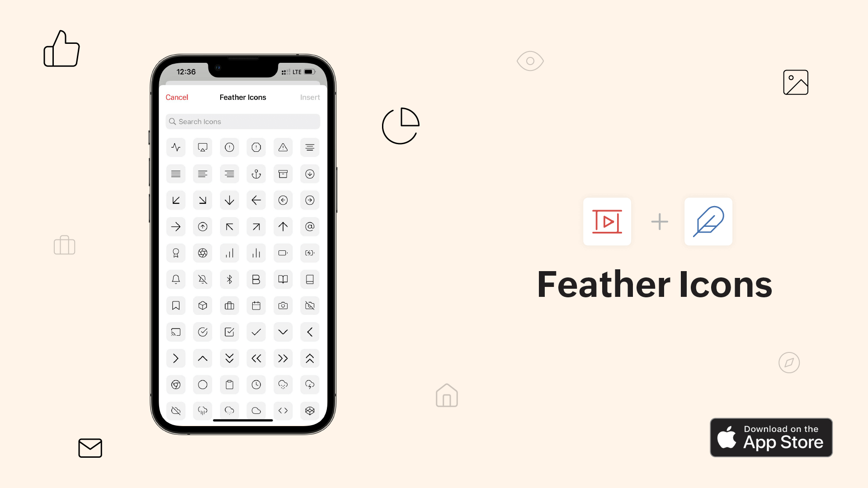Screen dimensions: 868x488
Task: Select the cast/screen mirror icon
Action: (x=176, y=332)
